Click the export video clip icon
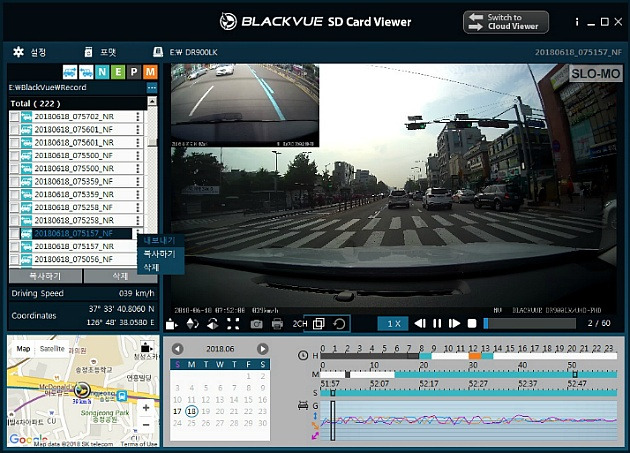The image size is (630, 453). click(x=172, y=324)
